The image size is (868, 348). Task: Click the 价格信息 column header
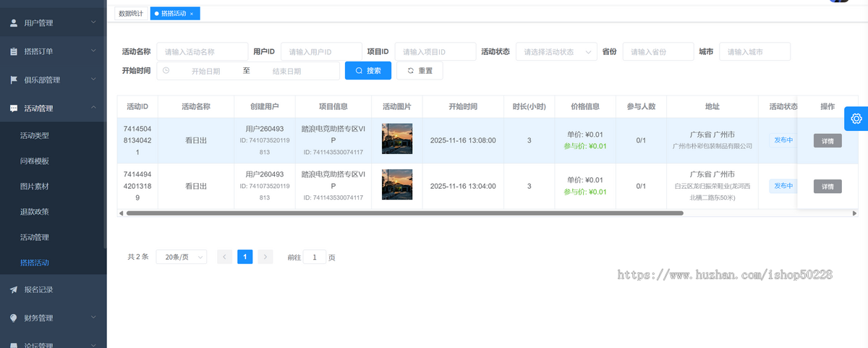coord(585,106)
